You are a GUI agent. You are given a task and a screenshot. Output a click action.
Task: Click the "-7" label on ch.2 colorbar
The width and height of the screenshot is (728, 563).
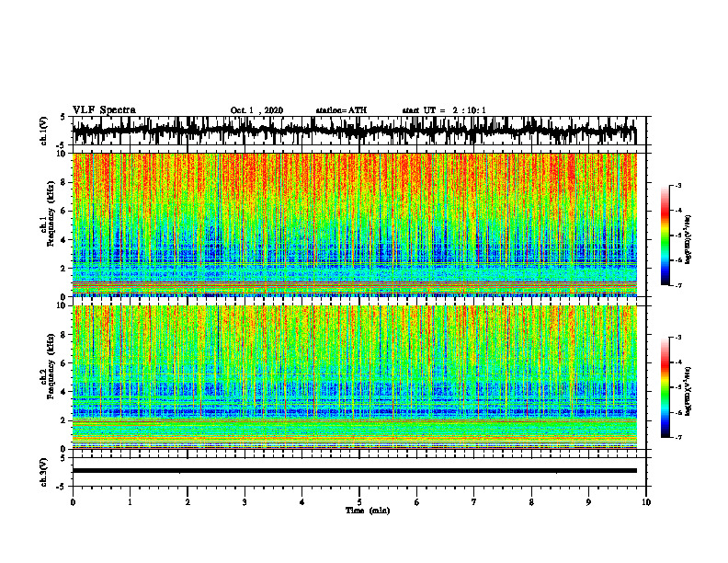pyautogui.click(x=677, y=438)
